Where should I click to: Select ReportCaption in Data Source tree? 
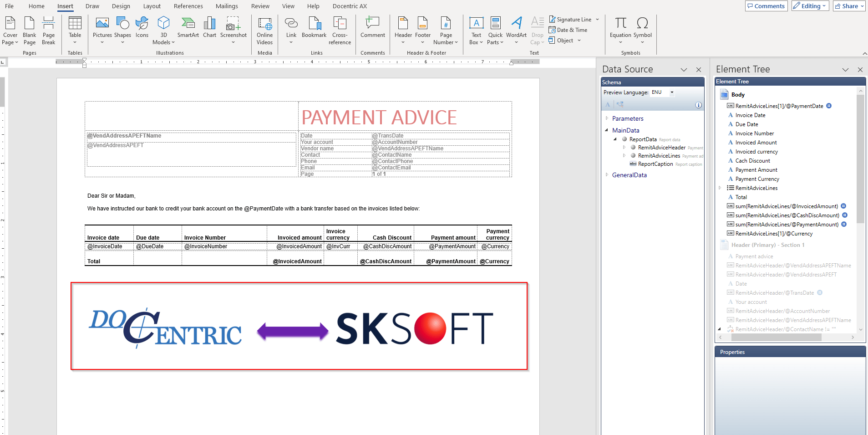[655, 164]
